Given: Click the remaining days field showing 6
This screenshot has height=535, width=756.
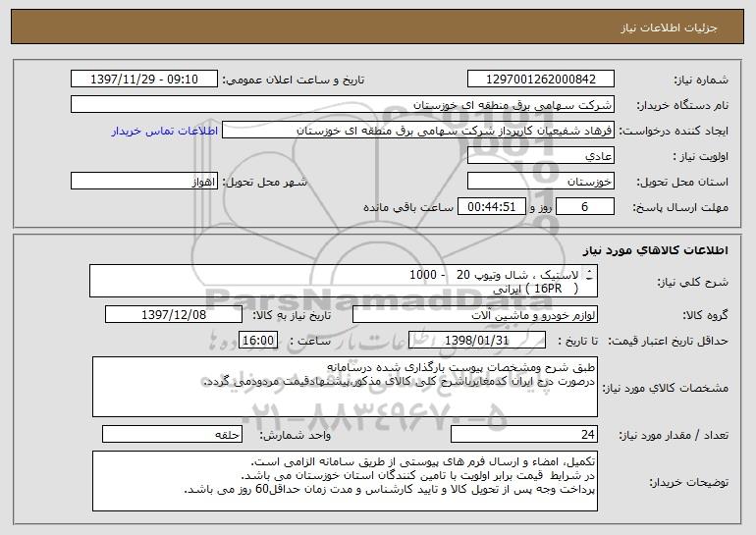Looking at the screenshot, I should 585,206.
